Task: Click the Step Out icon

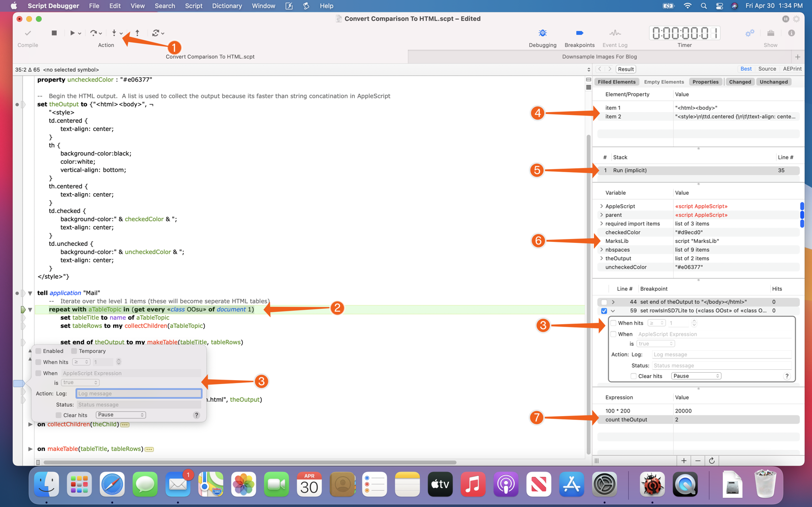Action: click(x=137, y=33)
